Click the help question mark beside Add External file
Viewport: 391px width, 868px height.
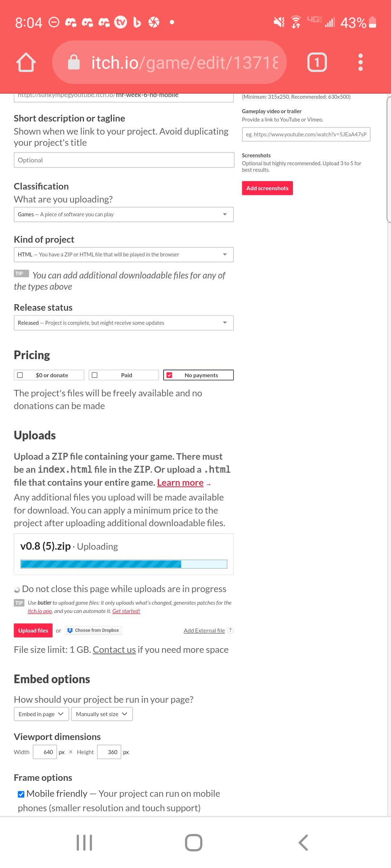coord(230,630)
